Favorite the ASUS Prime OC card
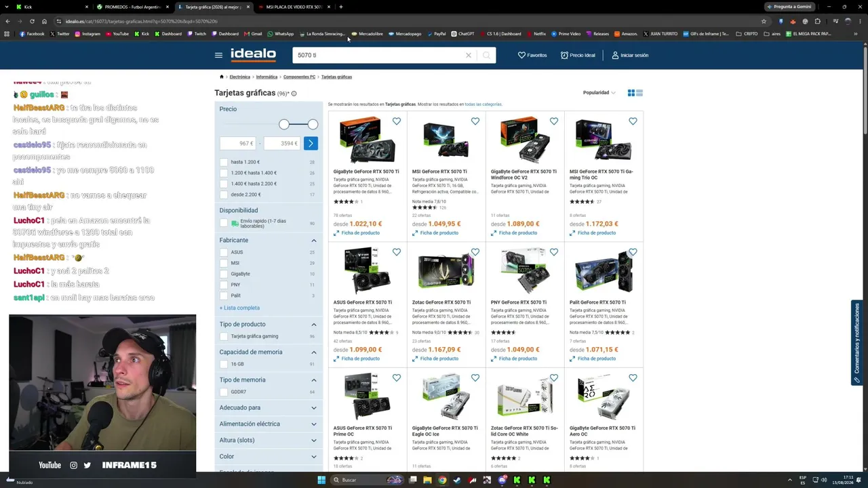 397,378
